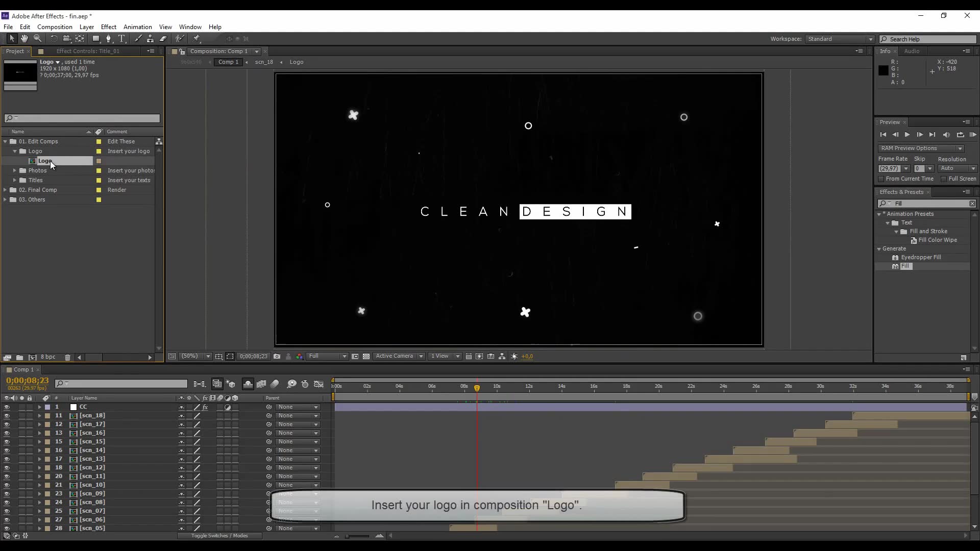
Task: Switch to the Audio tab
Action: 912,51
